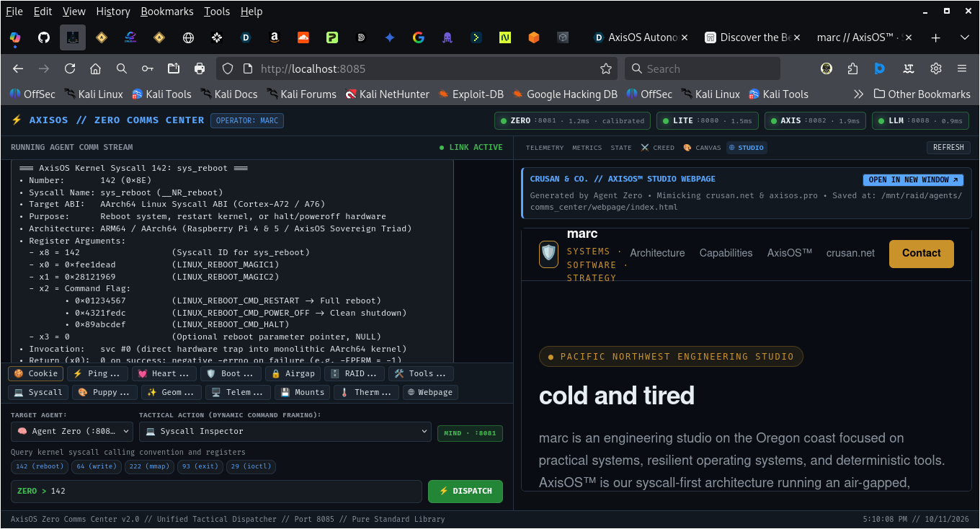Screen dimensions: 980x529
Task: Open the Copilot pinned tab
Action: pyautogui.click(x=15, y=37)
